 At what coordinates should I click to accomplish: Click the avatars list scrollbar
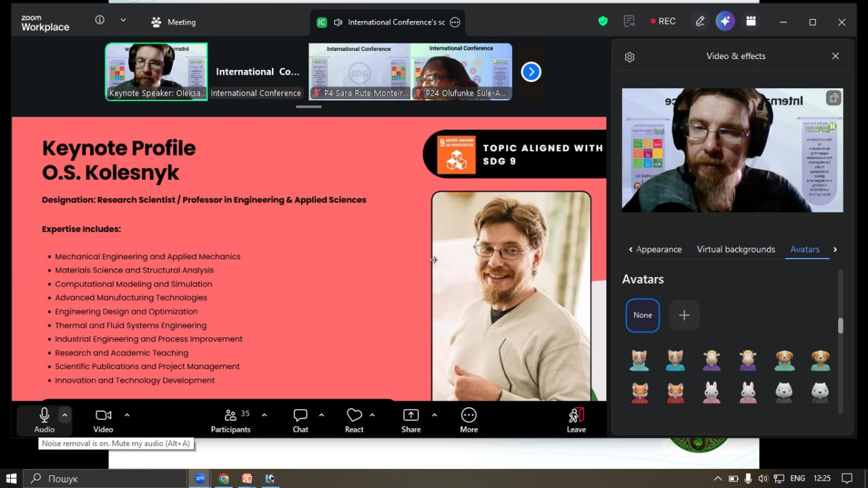click(841, 326)
